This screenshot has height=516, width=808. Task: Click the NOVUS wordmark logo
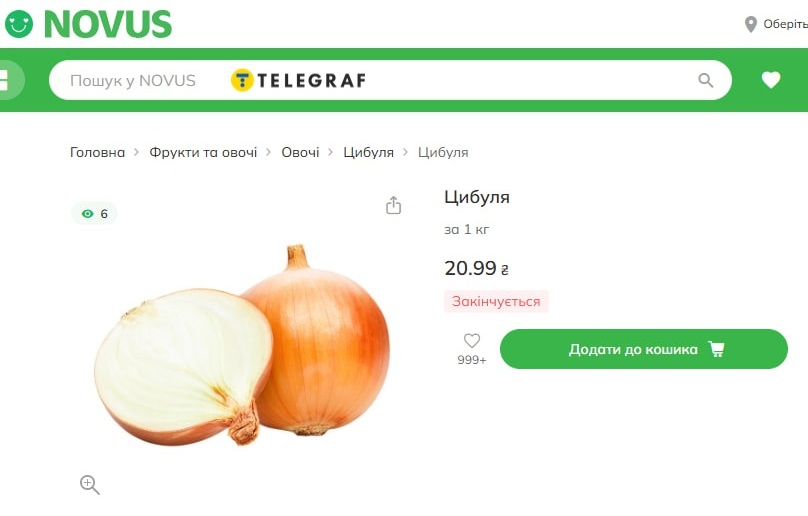[108, 24]
